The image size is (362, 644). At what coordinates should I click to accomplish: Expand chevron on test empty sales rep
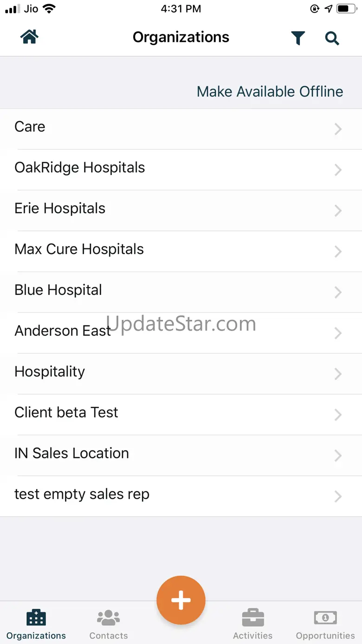pos(338,497)
